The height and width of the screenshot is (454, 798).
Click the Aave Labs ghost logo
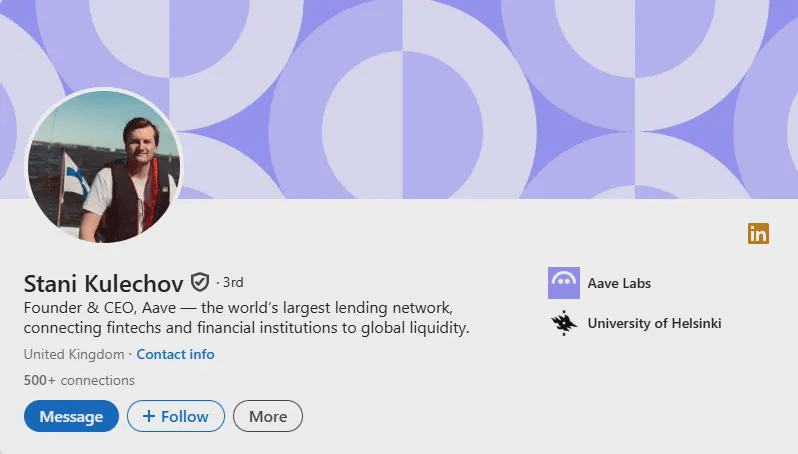(x=563, y=282)
